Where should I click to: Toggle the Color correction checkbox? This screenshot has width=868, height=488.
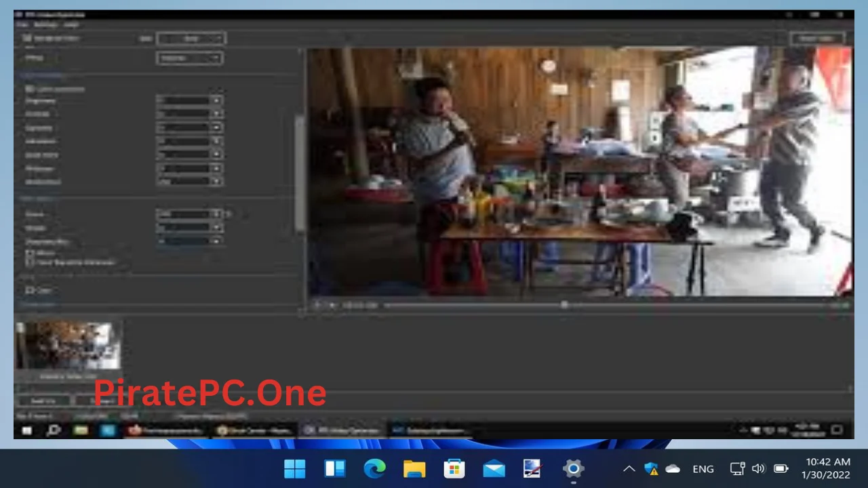pyautogui.click(x=29, y=89)
